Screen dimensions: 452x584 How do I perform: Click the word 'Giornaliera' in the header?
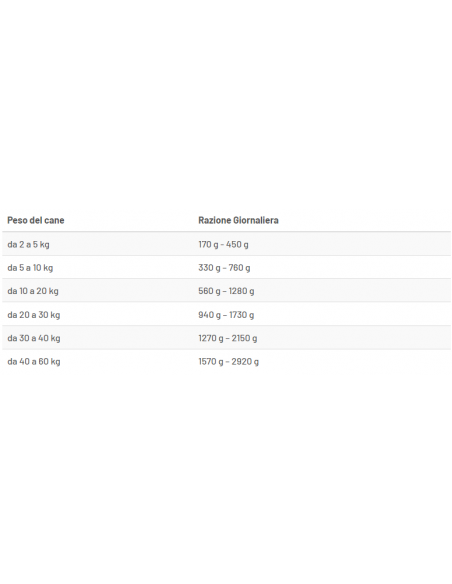click(x=256, y=220)
